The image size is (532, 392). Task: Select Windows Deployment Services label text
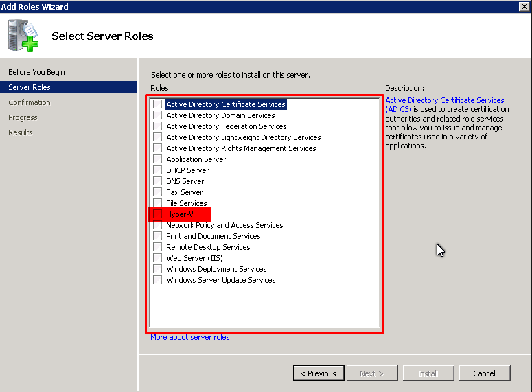click(216, 269)
